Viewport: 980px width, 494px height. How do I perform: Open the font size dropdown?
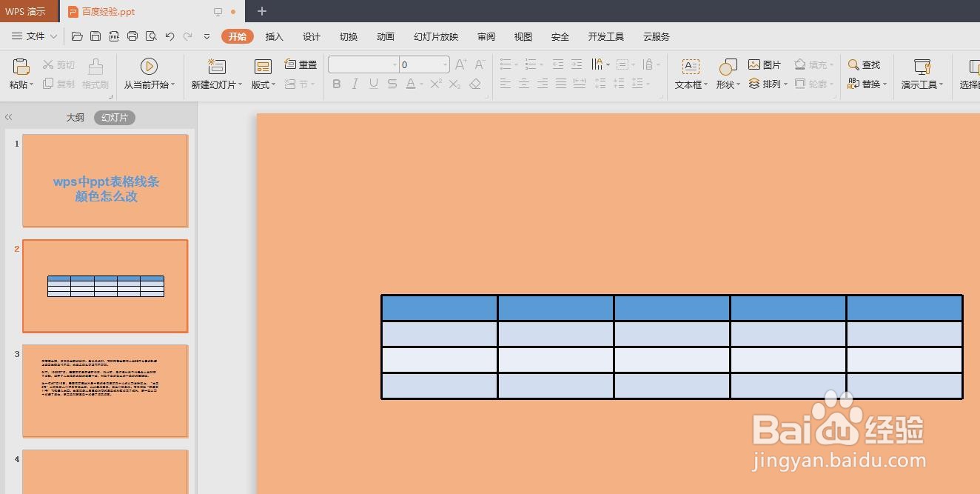(x=445, y=65)
